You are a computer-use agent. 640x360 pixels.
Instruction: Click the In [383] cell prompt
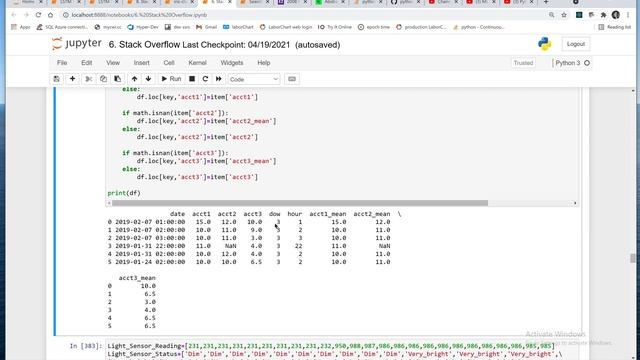86,346
